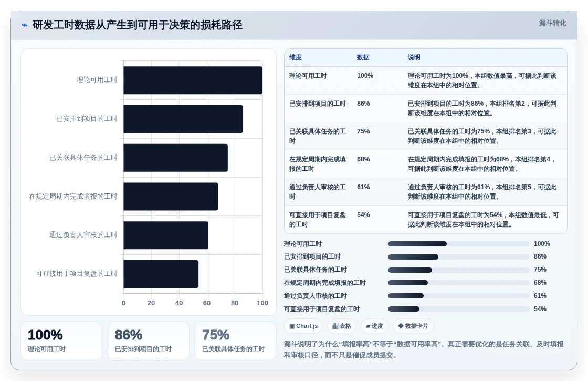
Task: Click the 86% 已安排到项目的工时 data card
Action: point(149,341)
